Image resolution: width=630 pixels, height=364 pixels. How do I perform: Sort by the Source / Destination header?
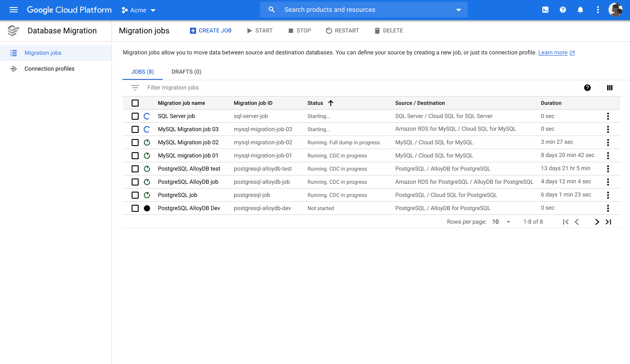(x=420, y=103)
